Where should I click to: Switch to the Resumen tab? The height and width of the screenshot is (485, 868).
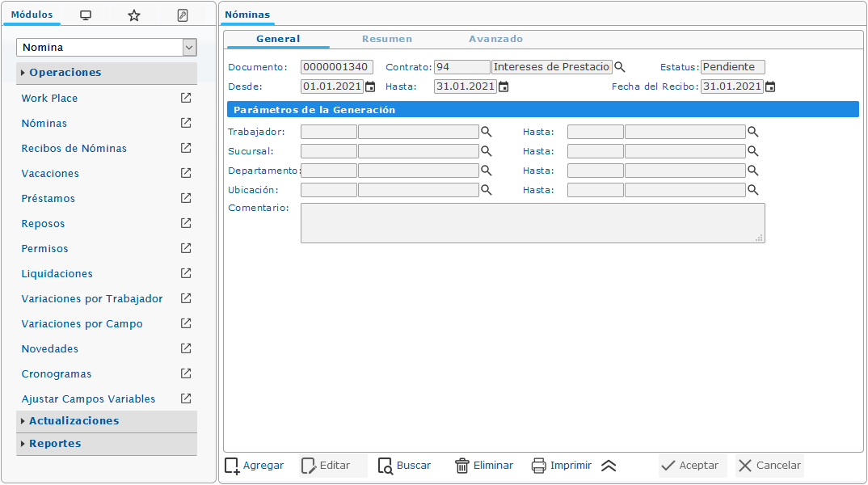386,39
